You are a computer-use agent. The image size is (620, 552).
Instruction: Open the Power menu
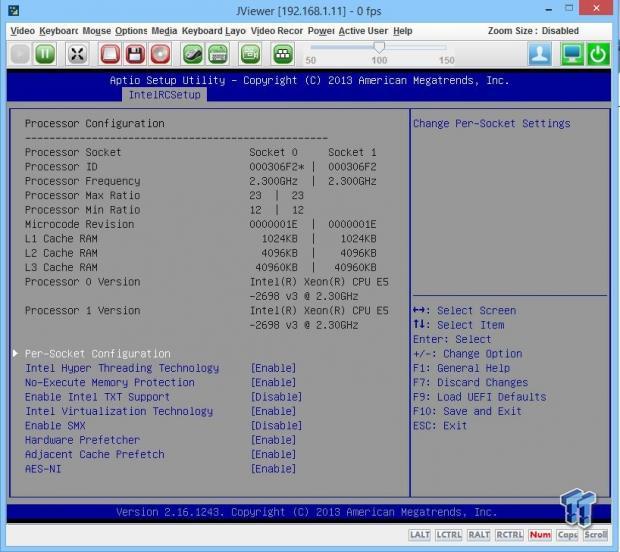tap(321, 31)
